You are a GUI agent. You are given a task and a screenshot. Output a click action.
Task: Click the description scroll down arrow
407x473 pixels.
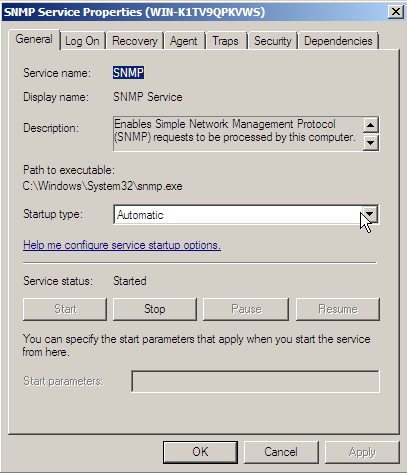(x=370, y=143)
